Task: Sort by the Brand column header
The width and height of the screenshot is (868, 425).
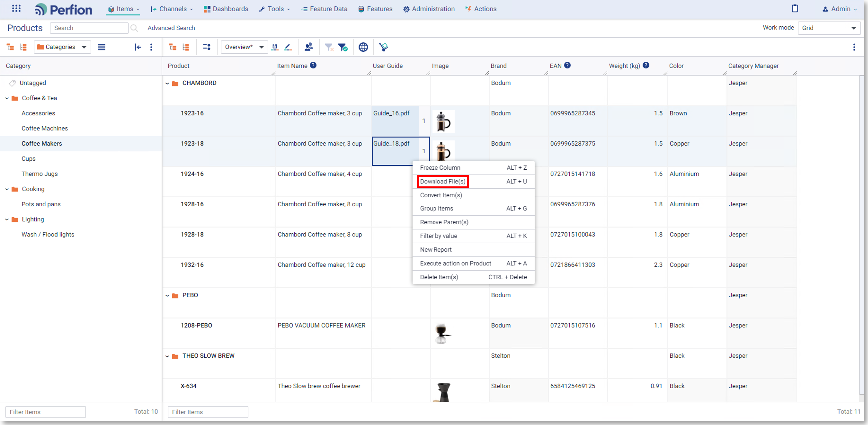Action: point(499,66)
